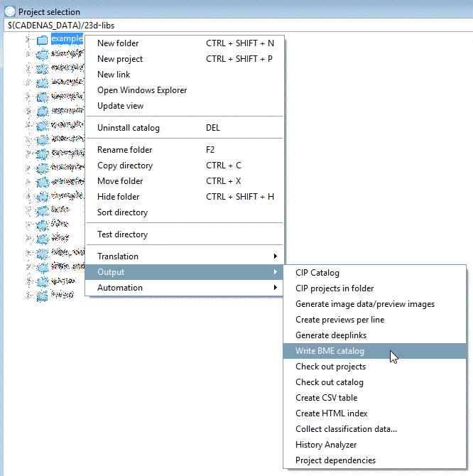Click the example folder icon

click(x=42, y=40)
